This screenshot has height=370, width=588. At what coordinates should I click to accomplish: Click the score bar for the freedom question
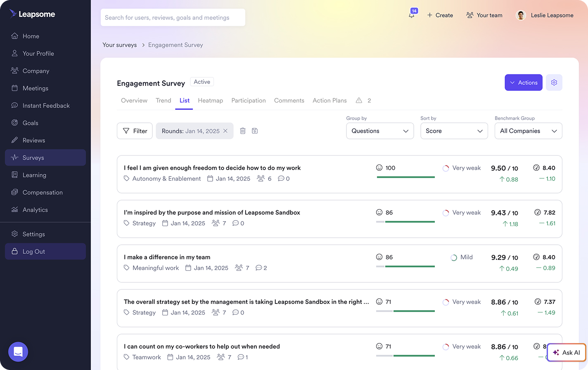pyautogui.click(x=405, y=177)
